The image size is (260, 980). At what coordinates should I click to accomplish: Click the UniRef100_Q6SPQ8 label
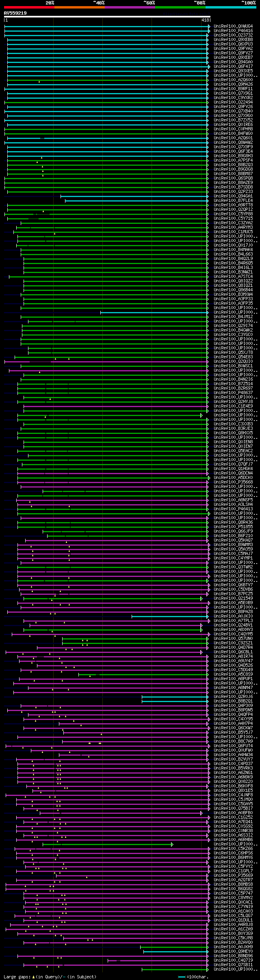(x=233, y=178)
